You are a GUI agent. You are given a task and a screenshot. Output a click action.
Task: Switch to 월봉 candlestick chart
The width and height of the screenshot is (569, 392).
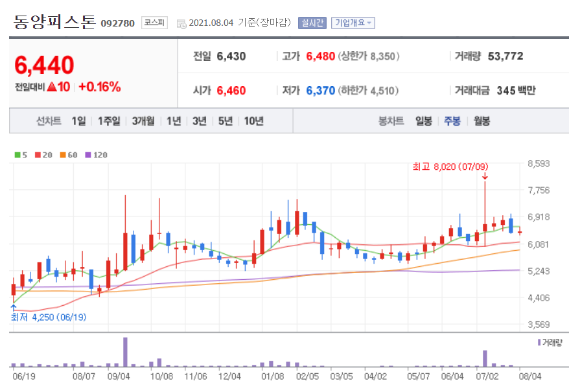[482, 121]
